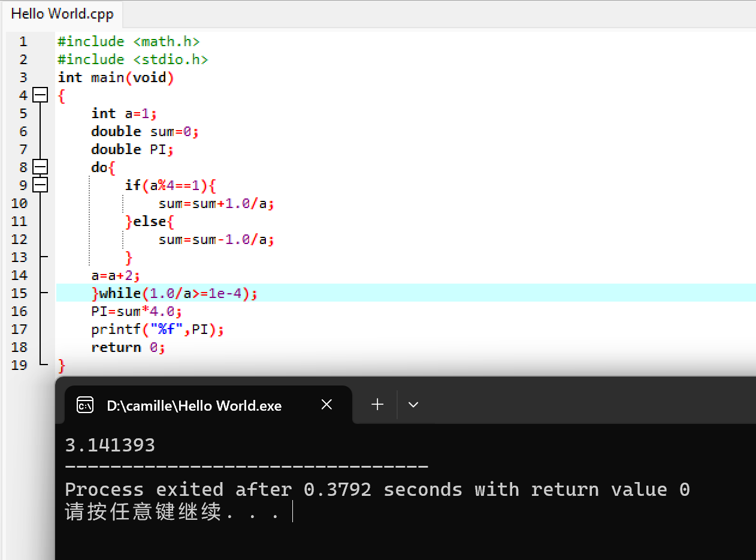The image size is (756, 560).
Task: Click the printf statement on line 17
Action: click(x=157, y=329)
